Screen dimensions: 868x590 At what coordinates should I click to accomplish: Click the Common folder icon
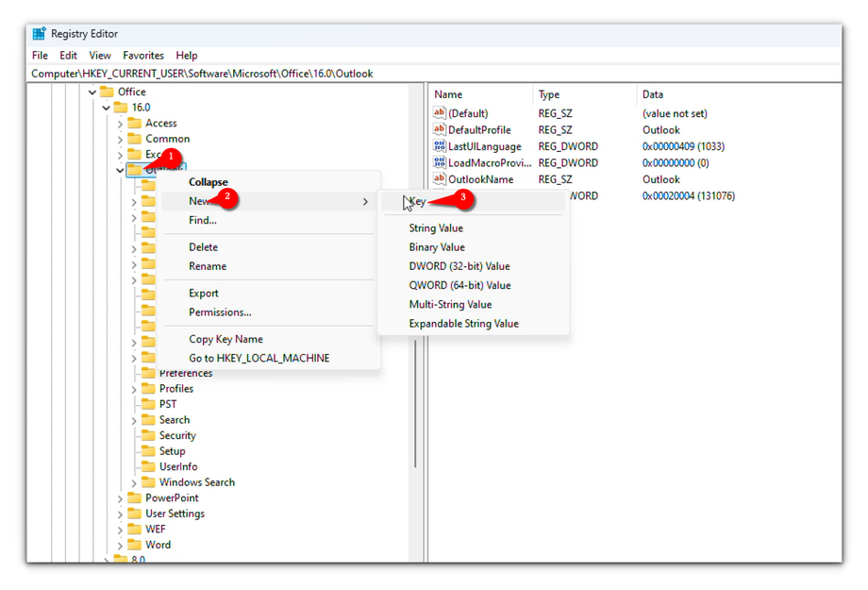135,139
